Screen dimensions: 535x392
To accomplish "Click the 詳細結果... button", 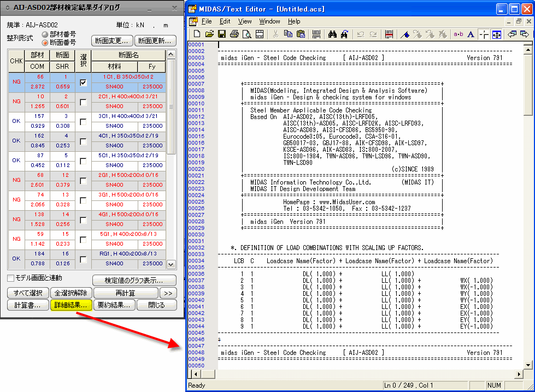I will point(70,305).
